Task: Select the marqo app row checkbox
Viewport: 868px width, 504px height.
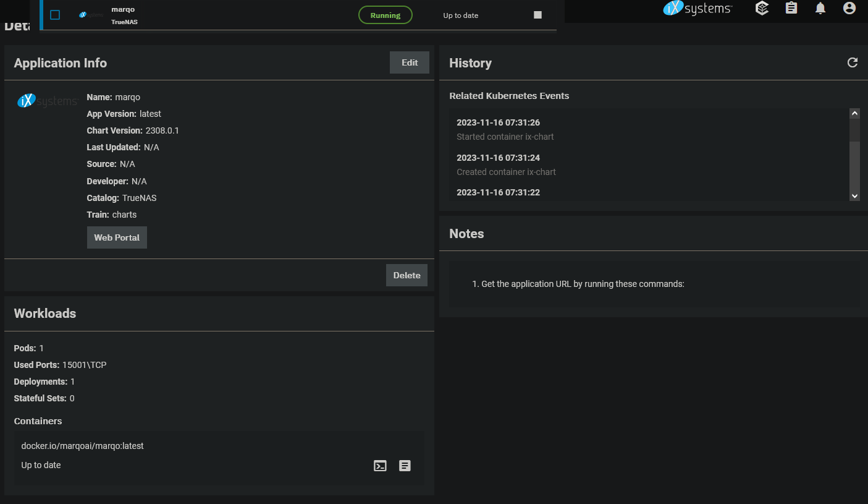Action: [x=55, y=15]
